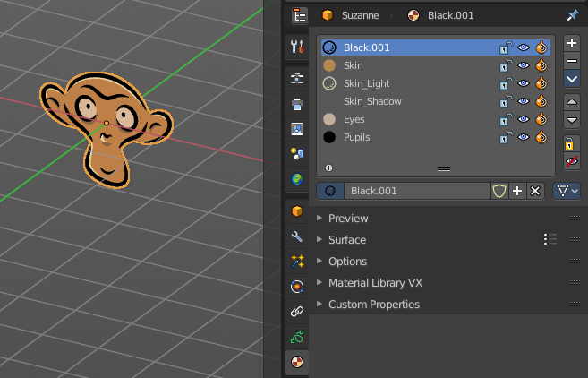Select Black.001 in the breadcrumb header
588x378 pixels.
pos(450,15)
